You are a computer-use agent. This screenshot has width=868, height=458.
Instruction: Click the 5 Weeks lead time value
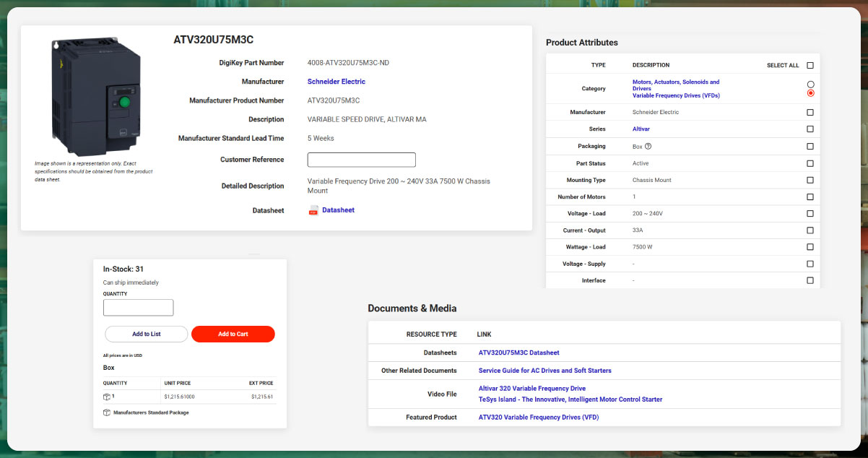coord(321,138)
